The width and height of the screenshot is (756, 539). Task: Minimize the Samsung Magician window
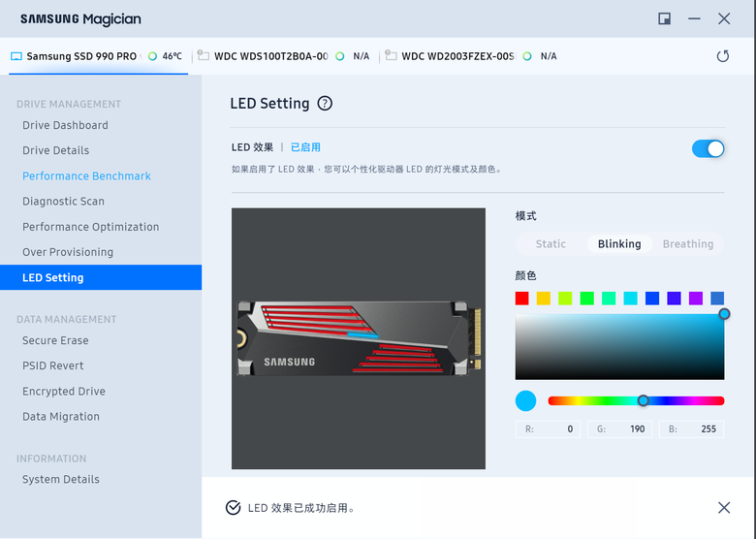694,18
